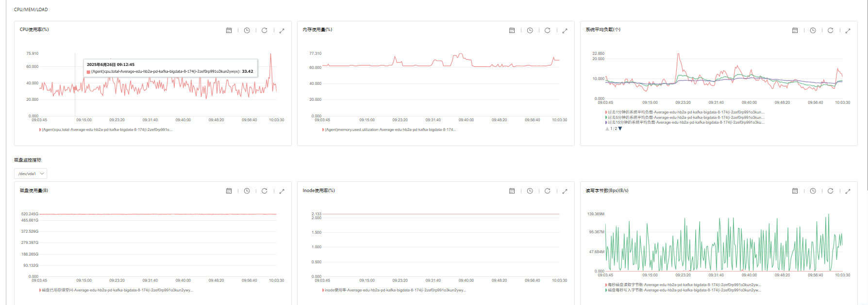868x305 pixels.
Task: Toggle the (Agent)cpu.total legend series
Action: (x=106, y=129)
